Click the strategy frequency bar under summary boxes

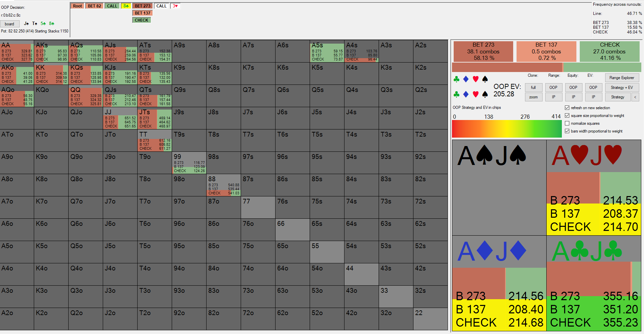pyautogui.click(x=546, y=67)
